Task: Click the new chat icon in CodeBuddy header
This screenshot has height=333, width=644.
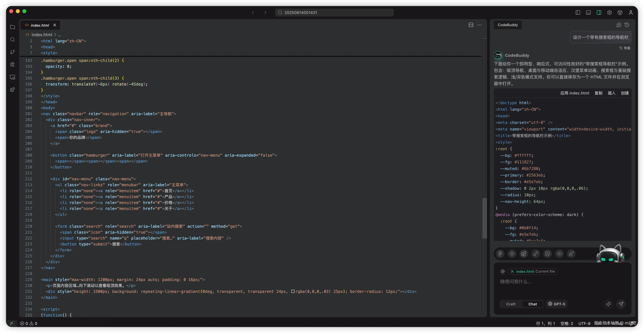Action: tap(619, 25)
